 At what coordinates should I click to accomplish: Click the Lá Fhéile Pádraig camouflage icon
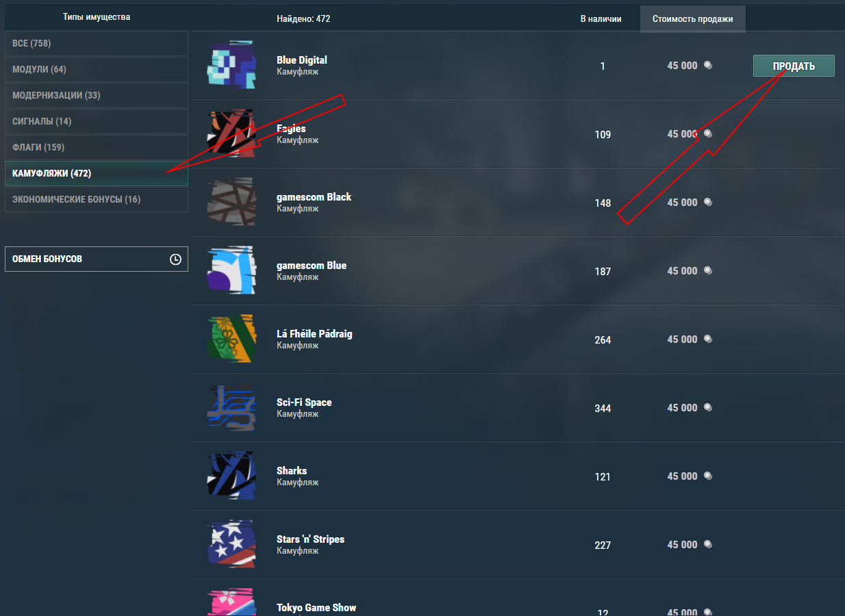click(x=231, y=339)
